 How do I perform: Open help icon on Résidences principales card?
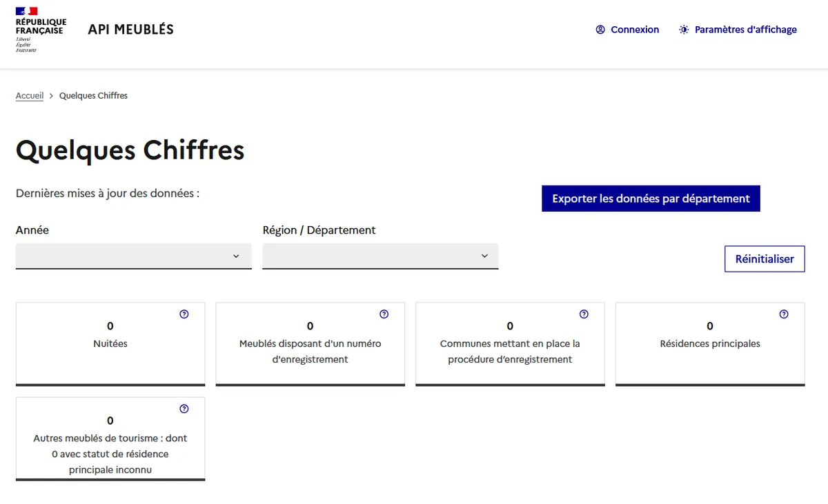point(784,314)
